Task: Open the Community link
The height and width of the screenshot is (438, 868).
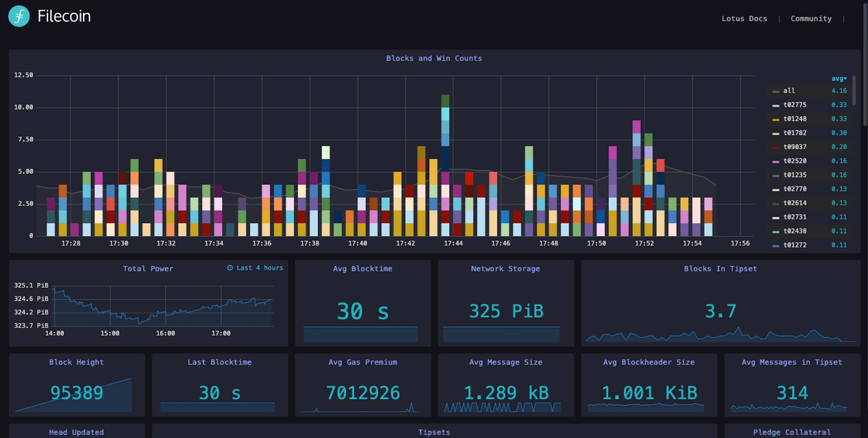Action: [811, 19]
